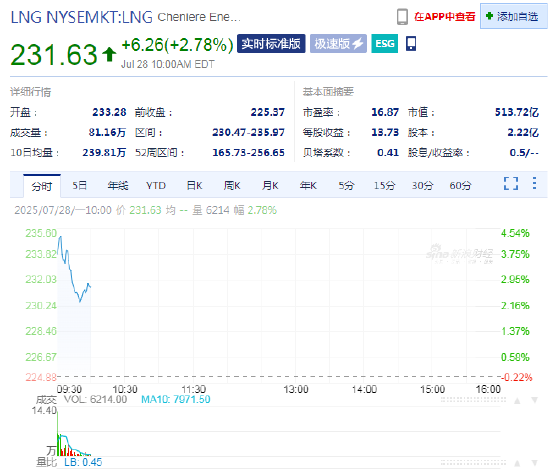Click the 开盘 value 233.28
This screenshot has width=550, height=469.
pyautogui.click(x=109, y=112)
